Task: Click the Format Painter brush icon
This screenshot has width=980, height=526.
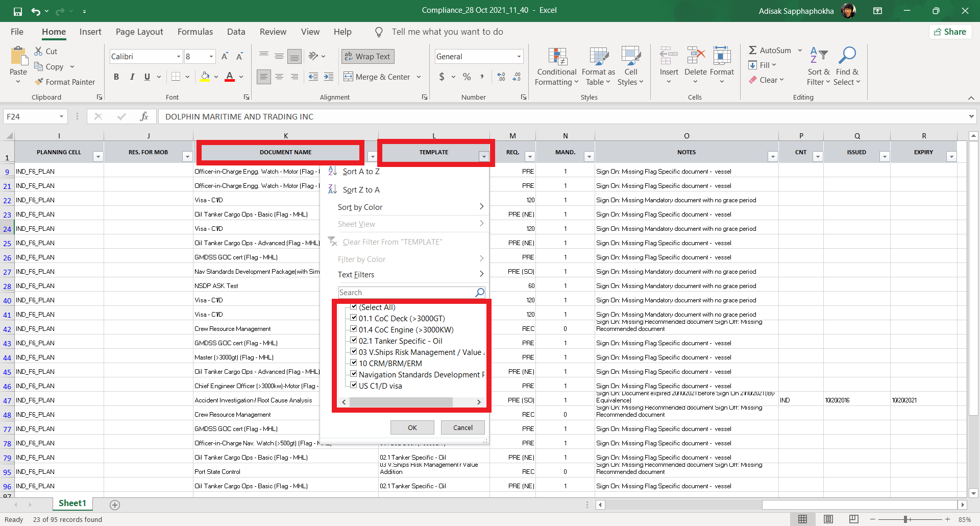Action: pyautogui.click(x=39, y=82)
